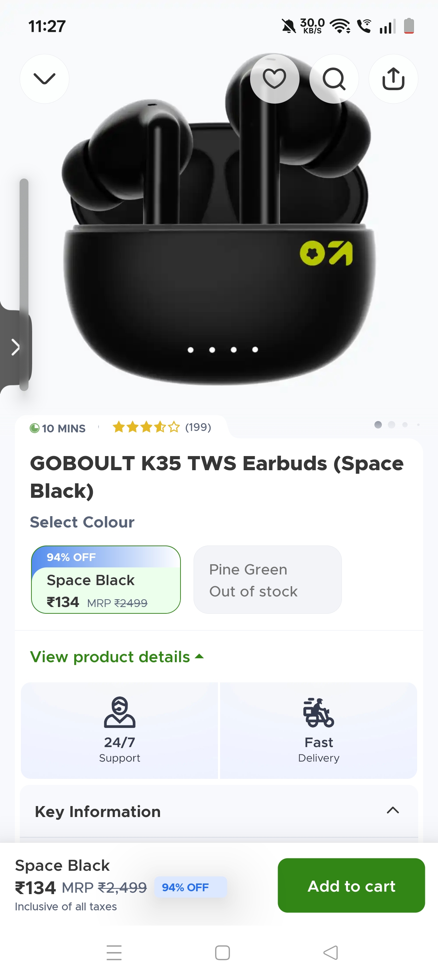Collapse the product page with down chevron
Screen dimensions: 438x980
tap(45, 79)
